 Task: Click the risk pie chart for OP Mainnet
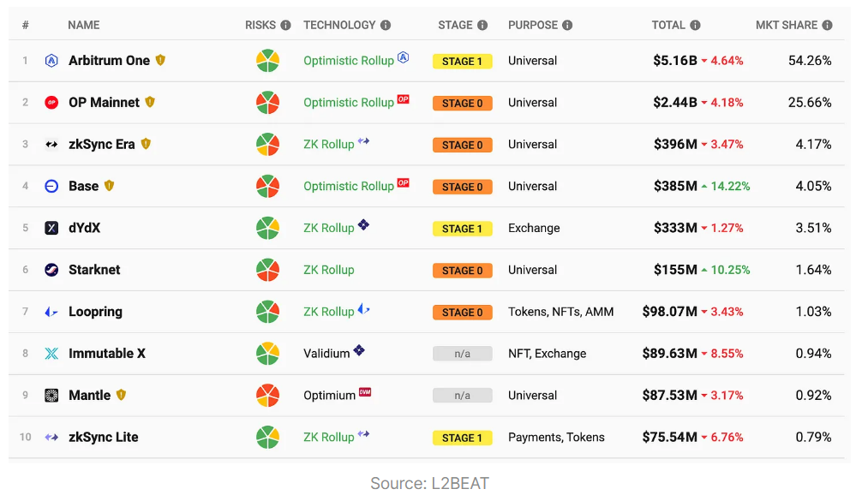click(x=268, y=103)
